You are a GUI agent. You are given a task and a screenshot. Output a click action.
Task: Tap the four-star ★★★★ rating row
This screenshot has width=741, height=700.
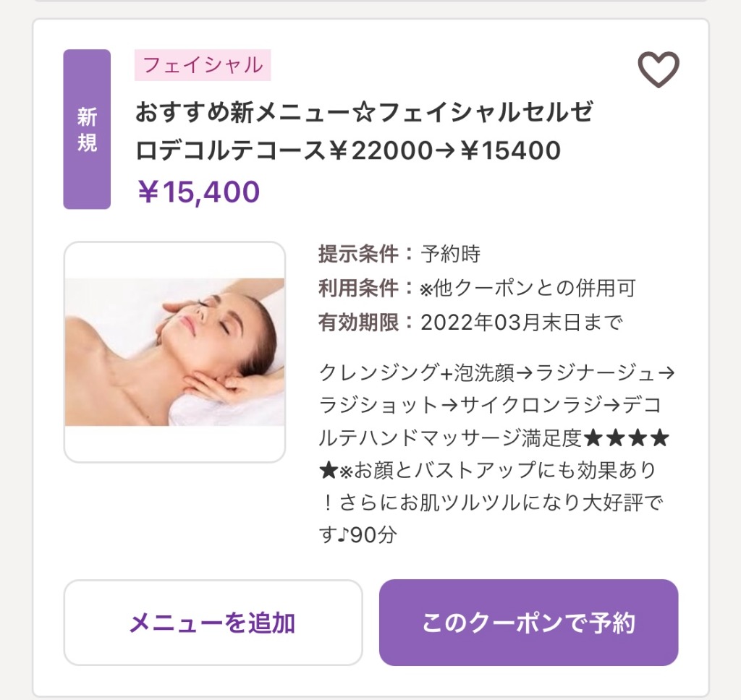627,438
